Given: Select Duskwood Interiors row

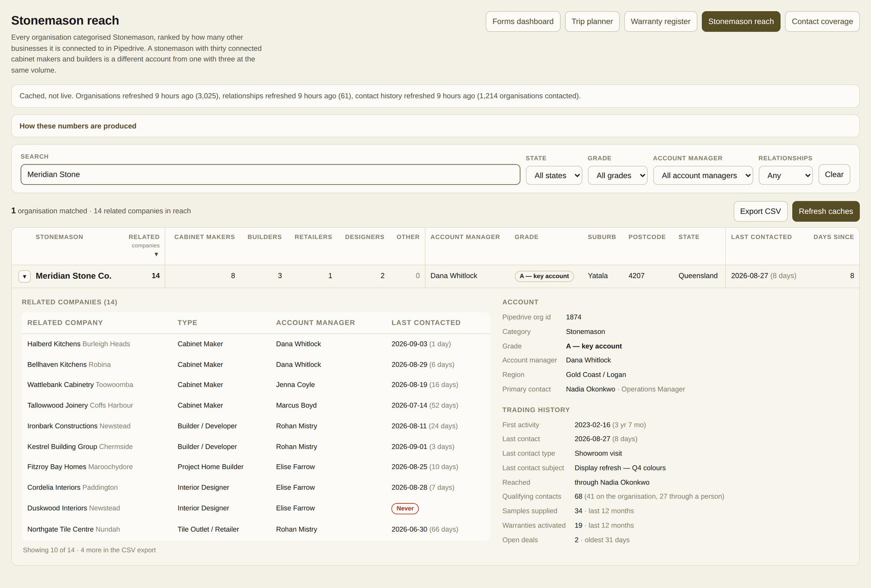Looking at the screenshot, I should (255, 508).
